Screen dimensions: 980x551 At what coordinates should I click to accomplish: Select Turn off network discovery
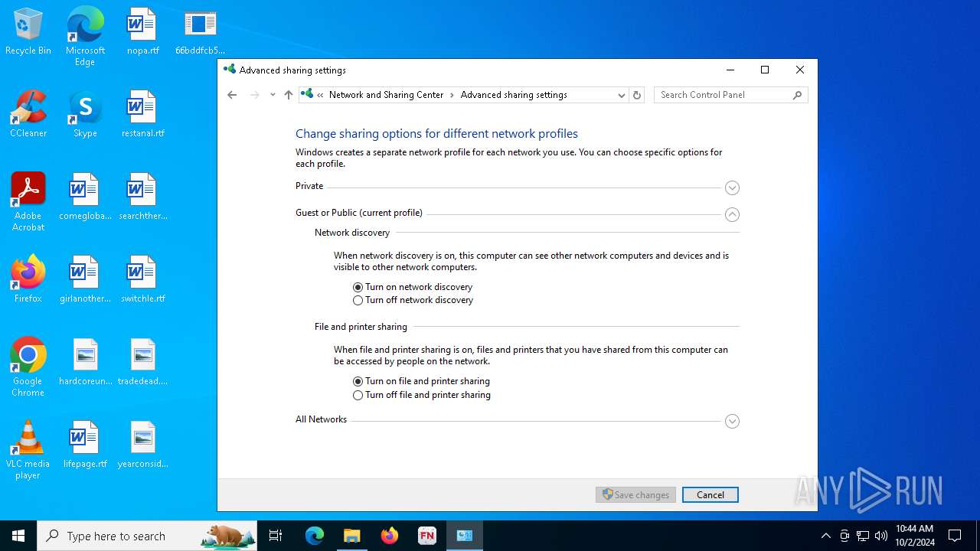click(413, 300)
